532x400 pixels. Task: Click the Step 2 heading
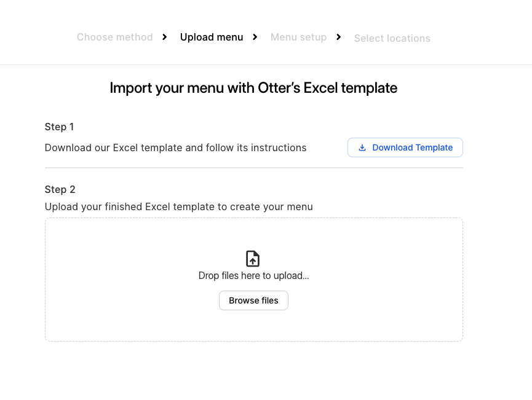(x=60, y=189)
